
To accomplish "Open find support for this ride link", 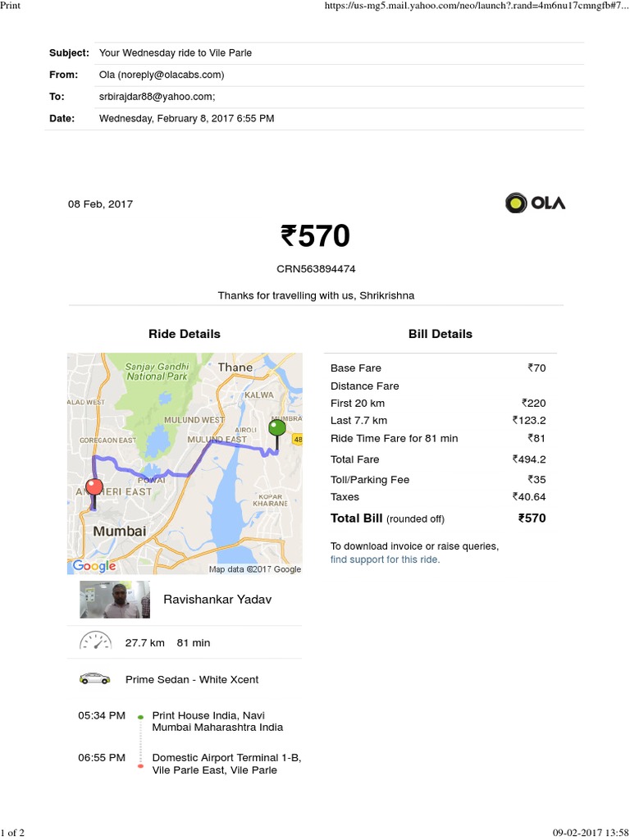I will 385,559.
